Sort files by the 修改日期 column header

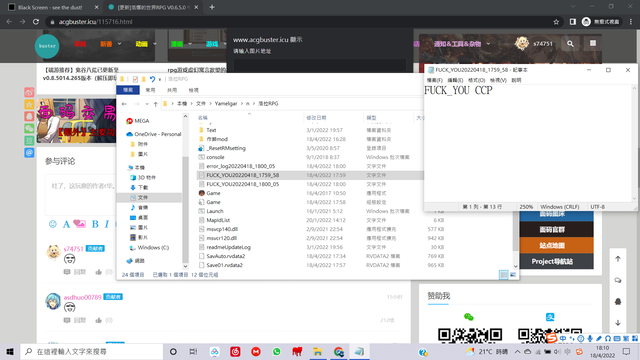316,118
